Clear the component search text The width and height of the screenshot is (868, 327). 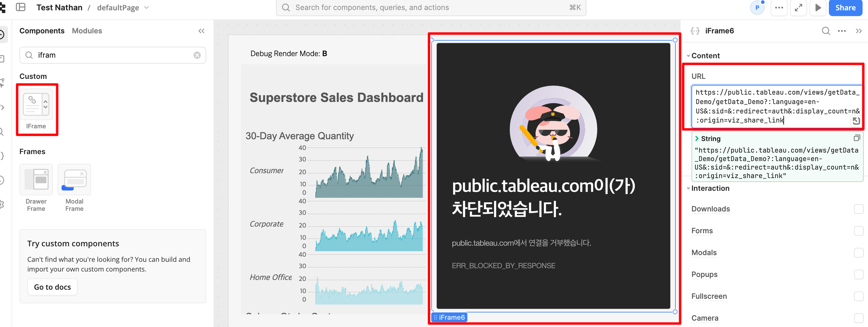tap(197, 55)
